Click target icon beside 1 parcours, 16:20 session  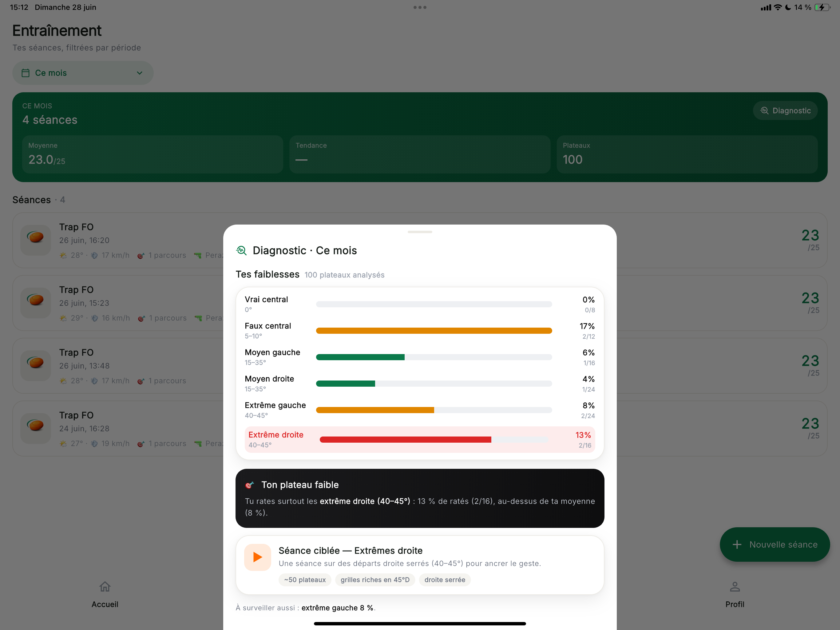click(x=141, y=255)
